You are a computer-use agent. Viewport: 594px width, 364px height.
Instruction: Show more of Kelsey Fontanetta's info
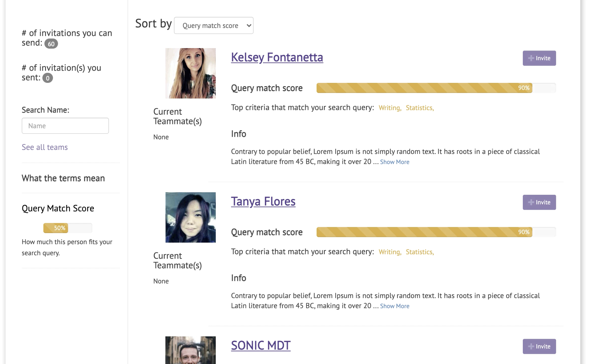click(395, 162)
